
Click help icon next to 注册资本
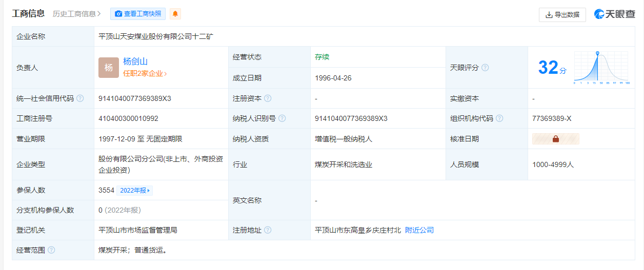tap(268, 98)
